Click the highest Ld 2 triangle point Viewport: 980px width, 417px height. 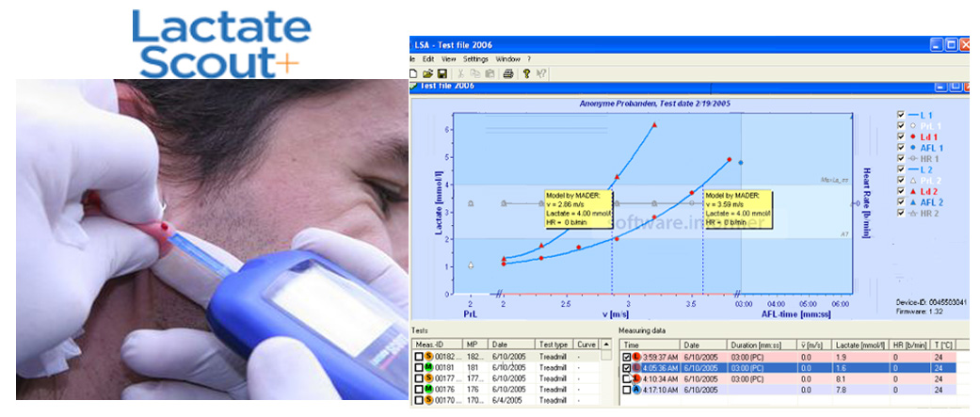(x=654, y=125)
